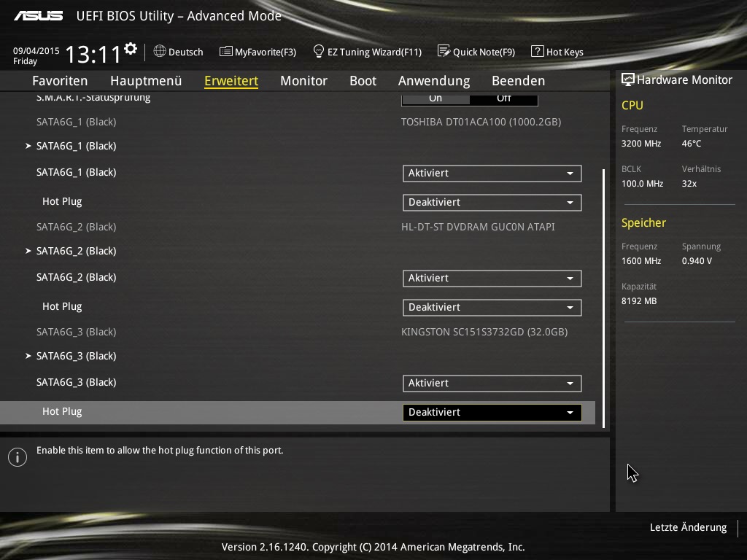
Task: Click the Spannung value 0.940 V
Action: pos(697,261)
